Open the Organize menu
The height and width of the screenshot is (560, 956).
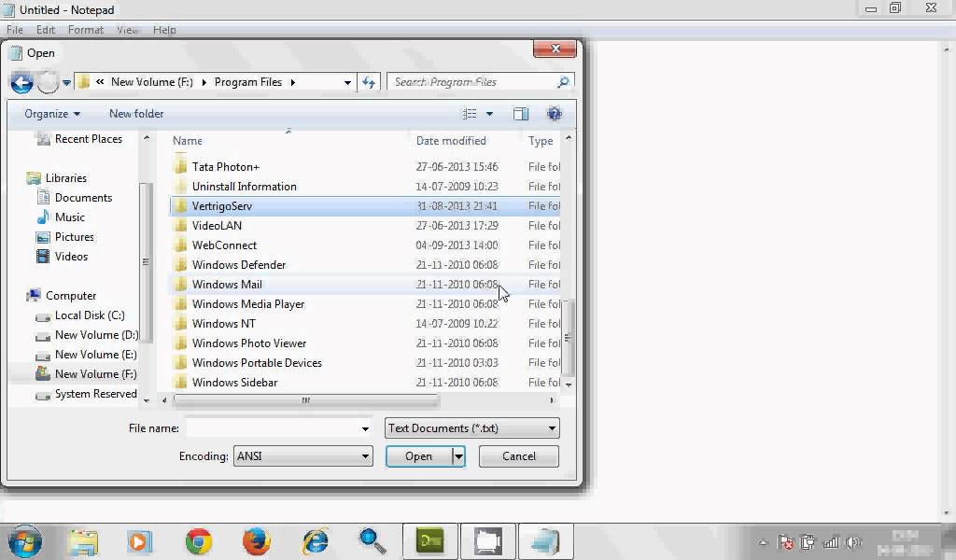[x=52, y=114]
